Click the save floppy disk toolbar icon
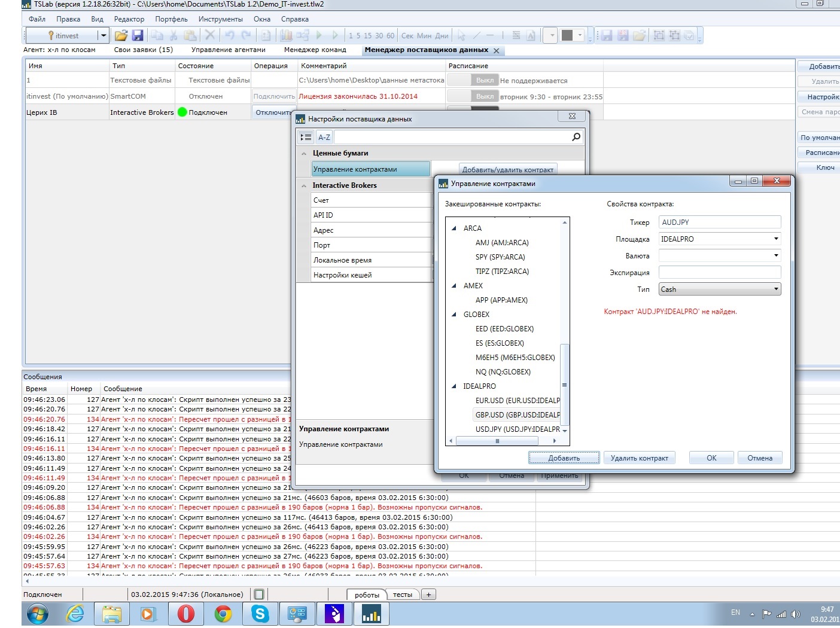 138,35
